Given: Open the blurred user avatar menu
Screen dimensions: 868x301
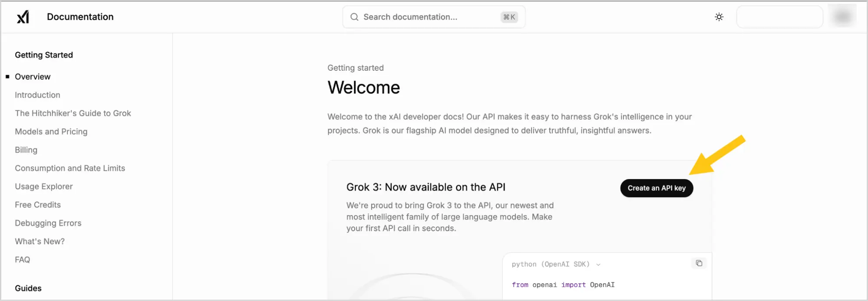Looking at the screenshot, I should [842, 16].
